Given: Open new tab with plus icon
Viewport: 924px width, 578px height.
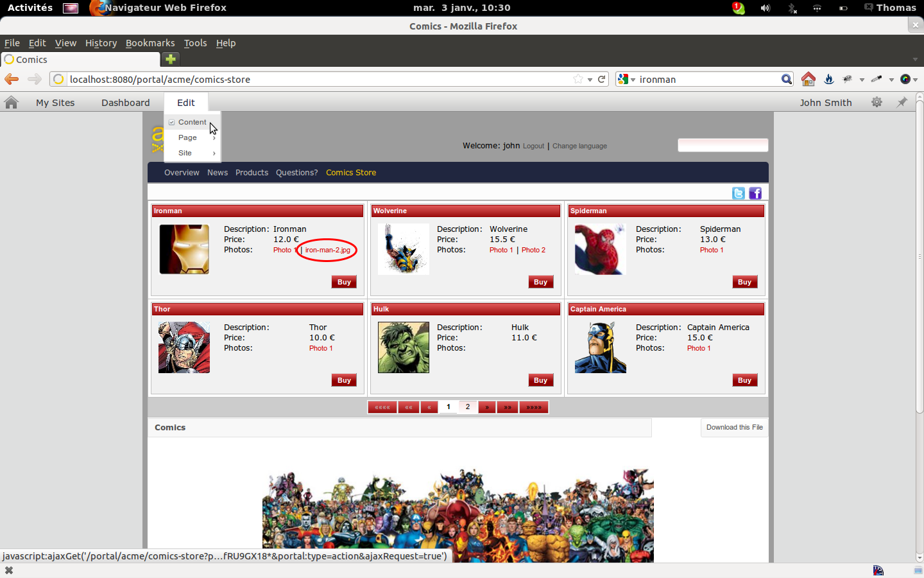Looking at the screenshot, I should pos(171,59).
